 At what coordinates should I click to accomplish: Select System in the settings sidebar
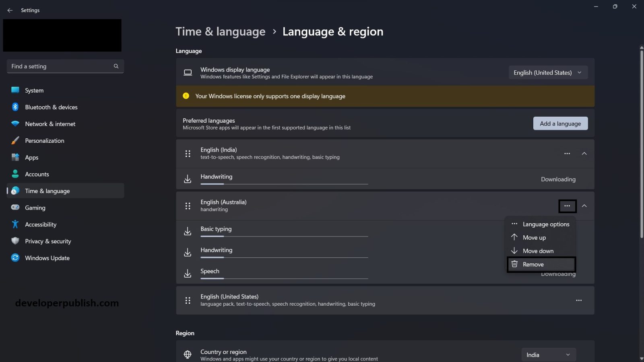coord(34,90)
